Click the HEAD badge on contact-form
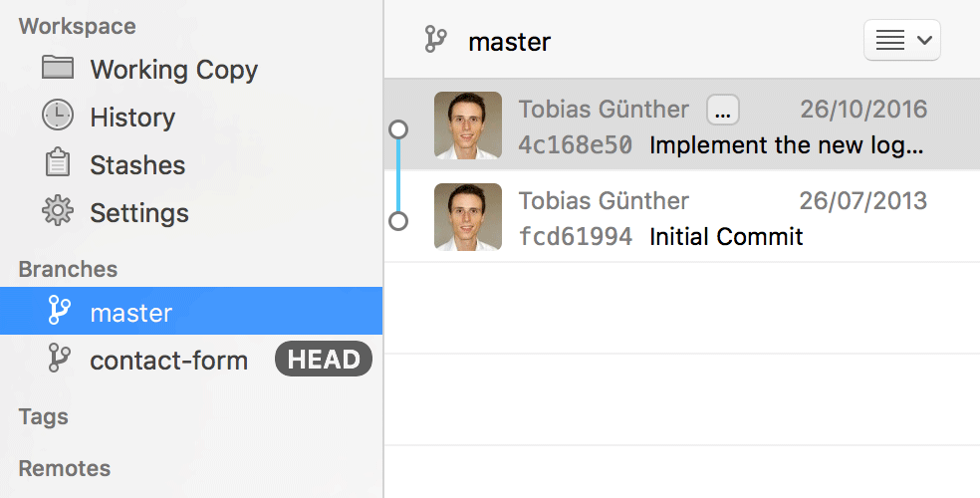 click(323, 360)
